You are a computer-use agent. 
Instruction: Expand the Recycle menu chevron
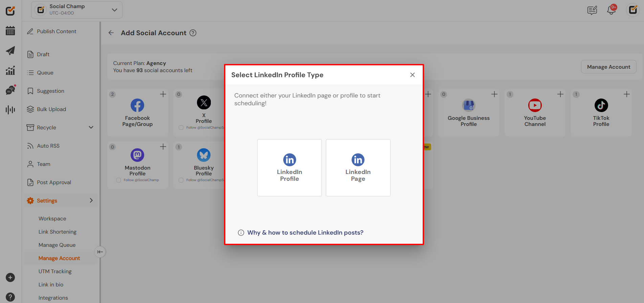pyautogui.click(x=91, y=127)
